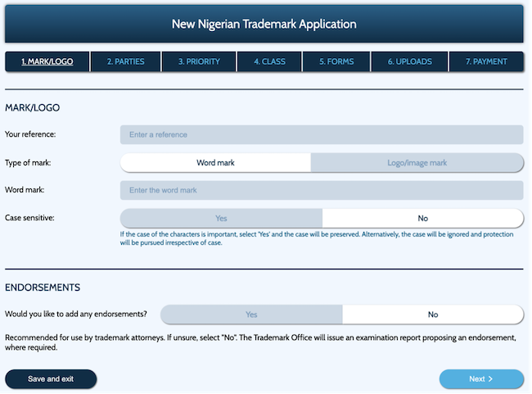Choose Logo/image mark type option

[417, 163]
